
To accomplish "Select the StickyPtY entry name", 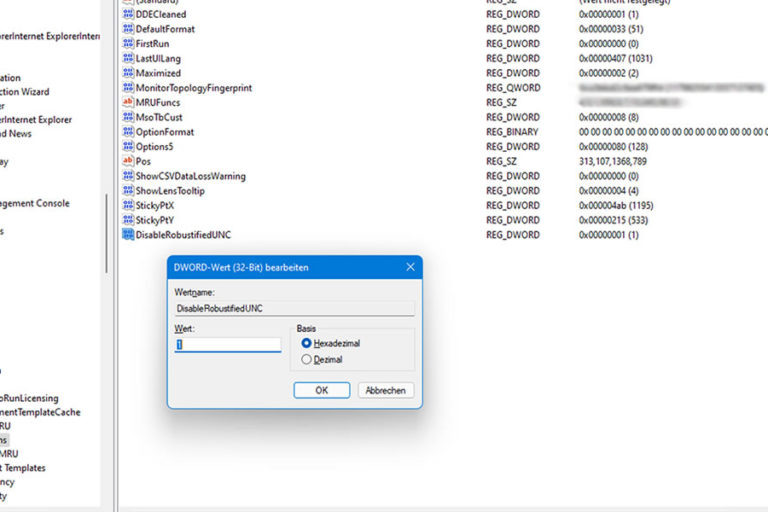I will click(155, 220).
